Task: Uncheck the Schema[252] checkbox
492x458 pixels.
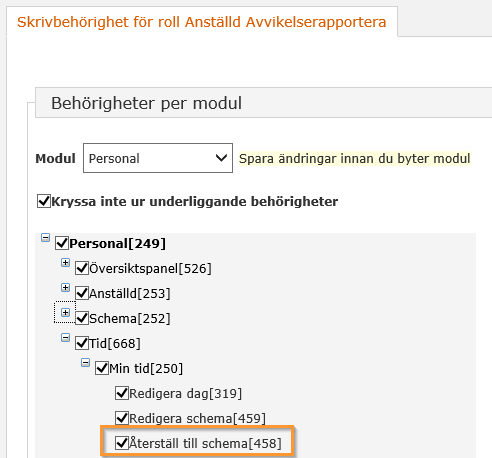Action: click(82, 318)
